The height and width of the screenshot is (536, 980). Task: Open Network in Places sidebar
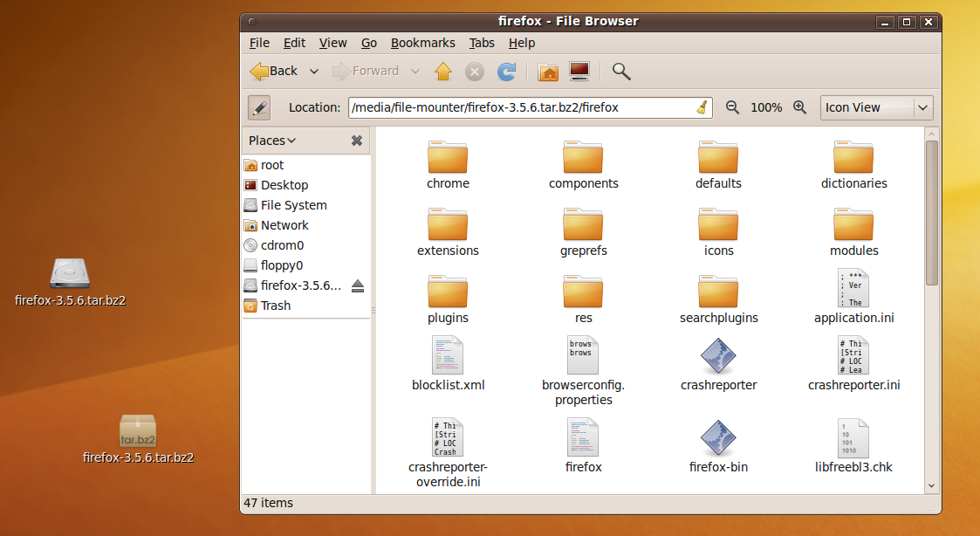[x=306, y=225]
